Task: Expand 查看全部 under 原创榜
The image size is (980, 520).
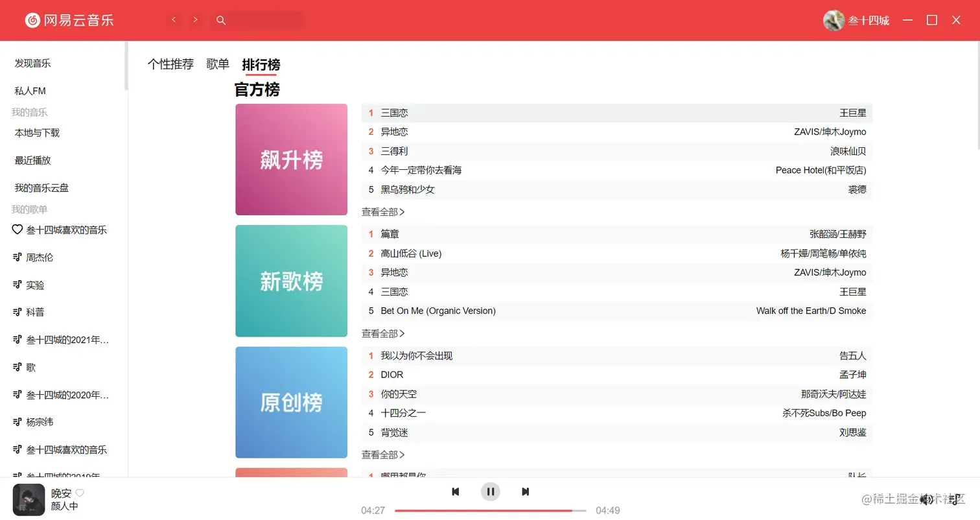Action: click(383, 455)
